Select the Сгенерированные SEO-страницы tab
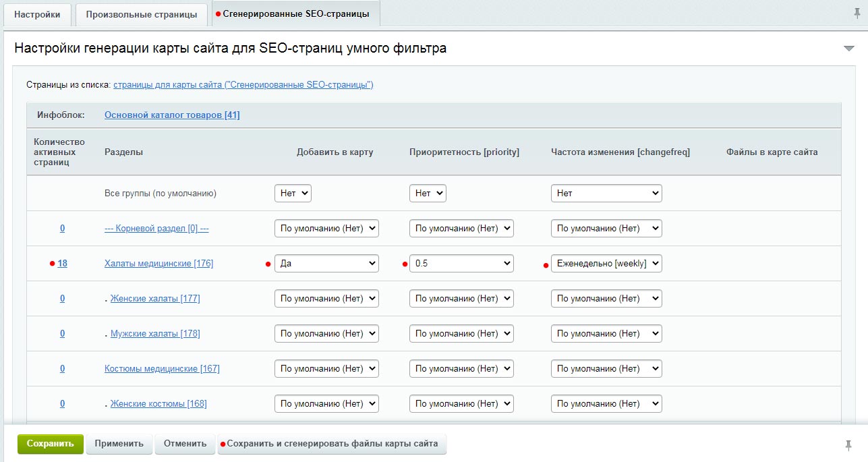This screenshot has width=868, height=462. pyautogui.click(x=294, y=13)
